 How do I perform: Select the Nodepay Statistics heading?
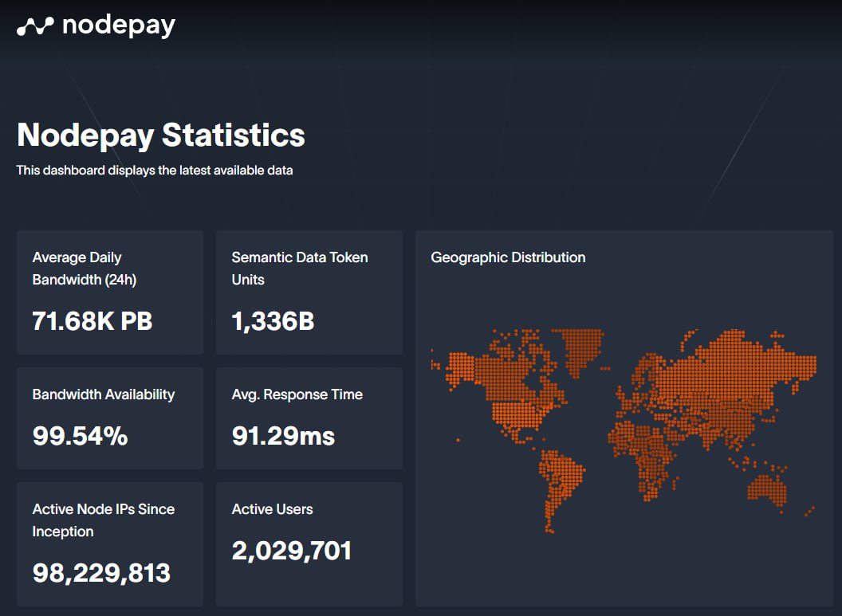[160, 135]
